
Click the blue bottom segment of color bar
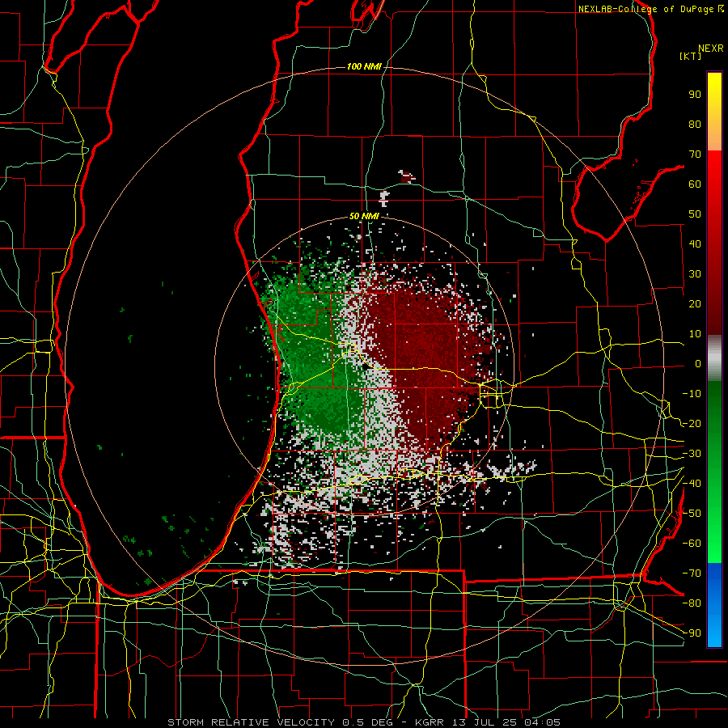[x=714, y=605]
